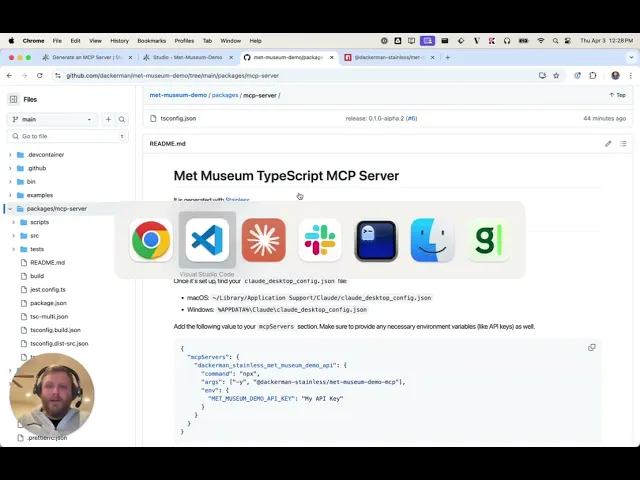Open tsconfig.build.json in the tree
640x480 pixels.
click(56, 330)
